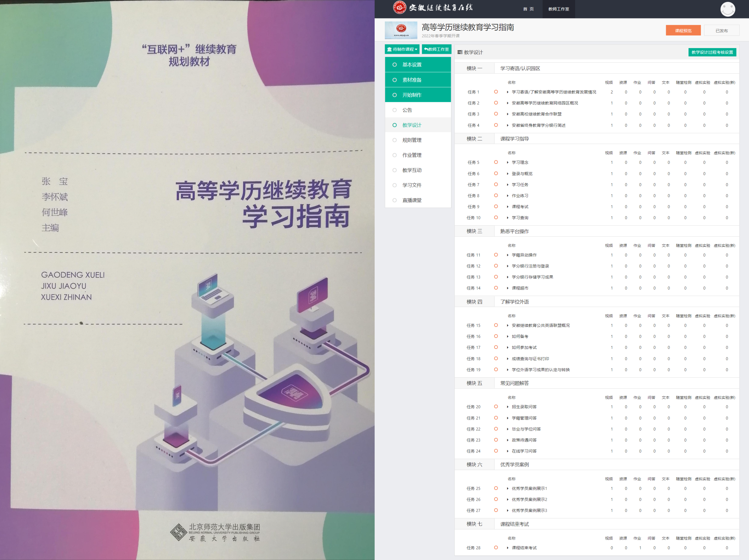The image size is (749, 560).
Task: Click the 教学设计过程考核设置 button
Action: tap(712, 52)
